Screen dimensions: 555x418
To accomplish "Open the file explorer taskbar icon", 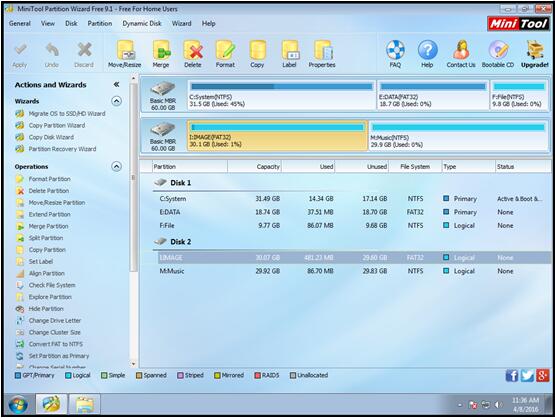I will pyautogui.click(x=84, y=403).
